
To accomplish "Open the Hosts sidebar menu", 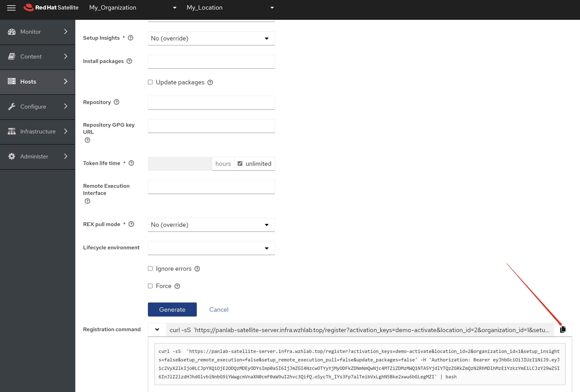I will point(37,82).
